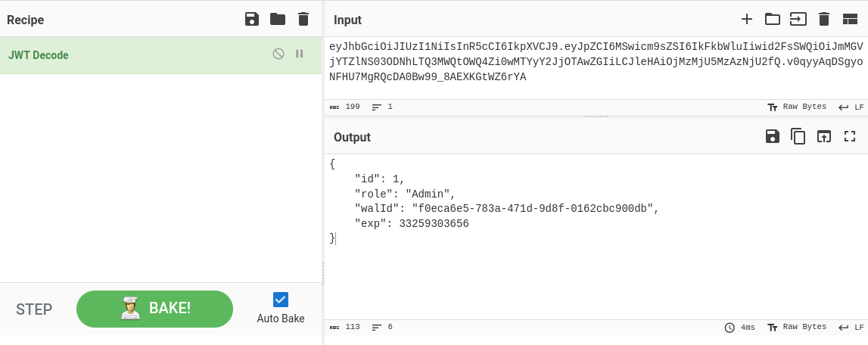Open input Raw Bytes encoding selector
The height and width of the screenshot is (345, 868).
[797, 107]
